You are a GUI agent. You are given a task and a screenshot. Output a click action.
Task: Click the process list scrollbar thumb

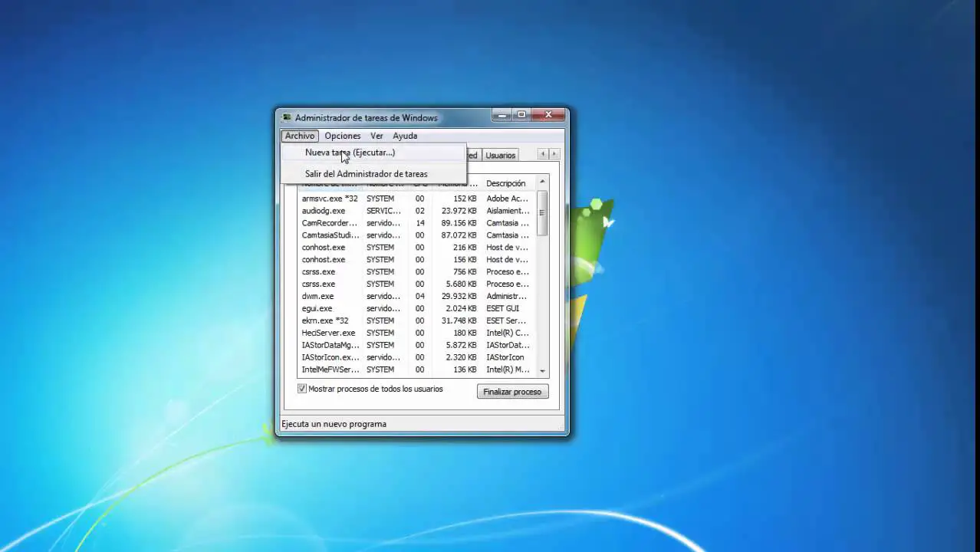543,212
